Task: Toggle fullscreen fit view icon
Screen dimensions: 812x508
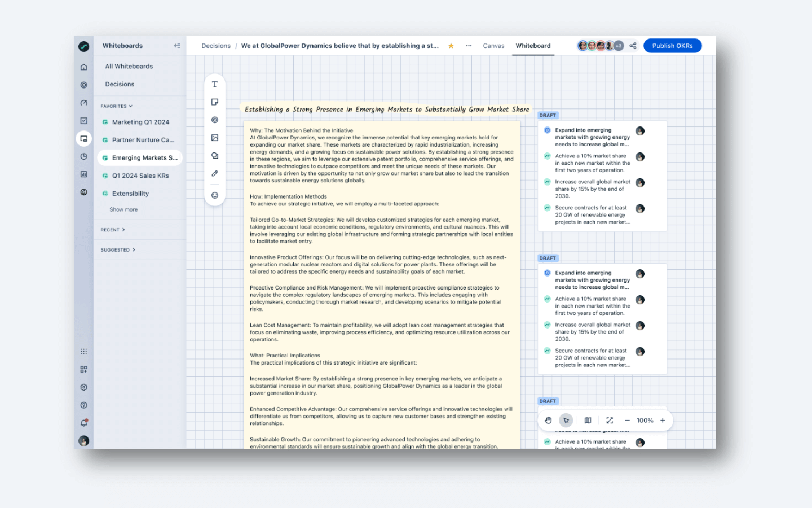Action: pos(610,421)
